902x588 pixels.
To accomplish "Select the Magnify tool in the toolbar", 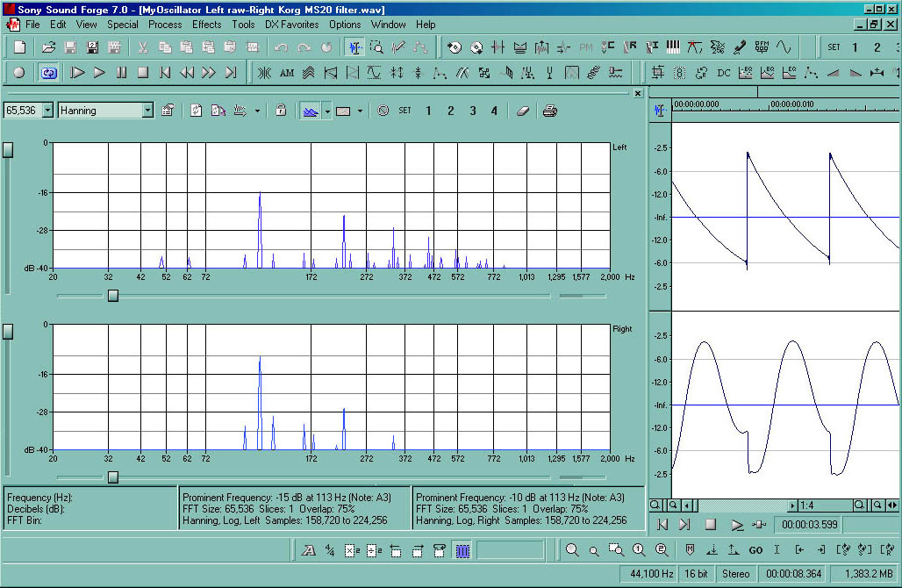I will (376, 47).
